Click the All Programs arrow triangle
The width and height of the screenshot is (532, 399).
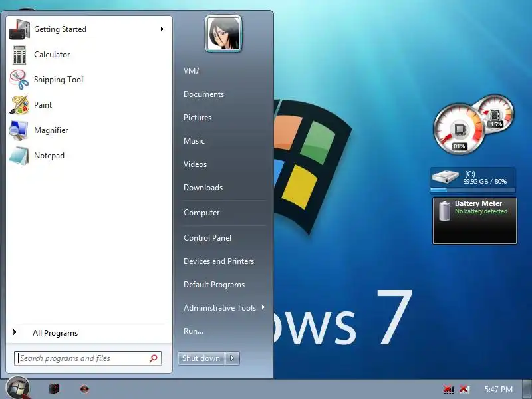coord(15,332)
